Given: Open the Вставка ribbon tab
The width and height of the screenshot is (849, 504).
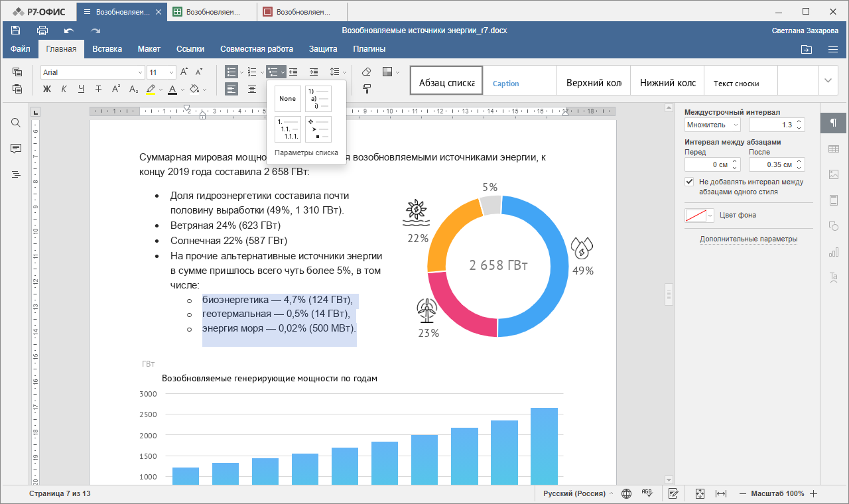Looking at the screenshot, I should coord(107,49).
